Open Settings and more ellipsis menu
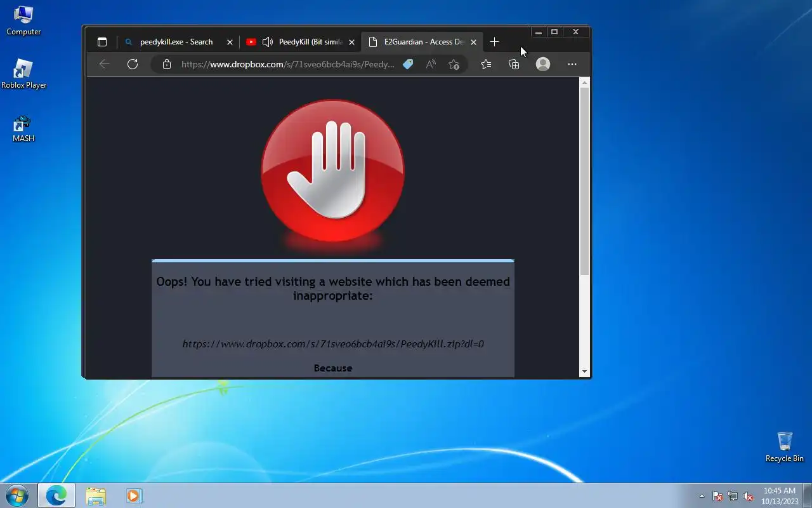Viewport: 812px width, 508px height. click(x=572, y=64)
